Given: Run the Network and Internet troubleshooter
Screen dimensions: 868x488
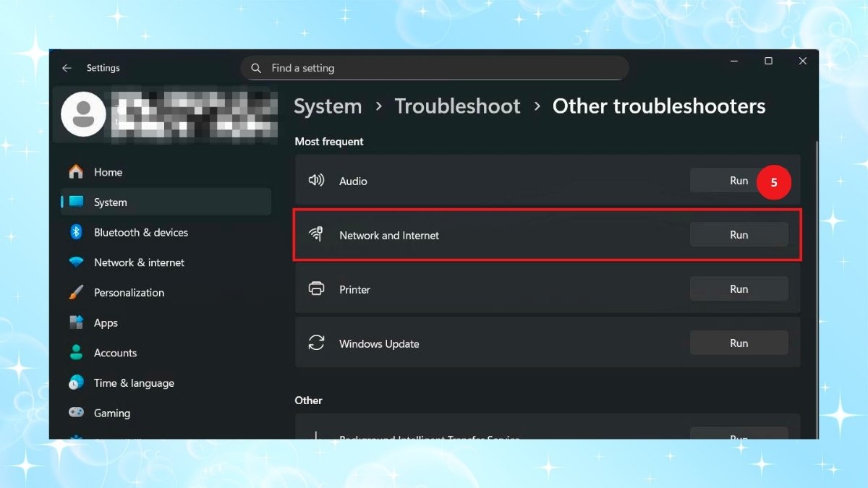Looking at the screenshot, I should click(739, 234).
